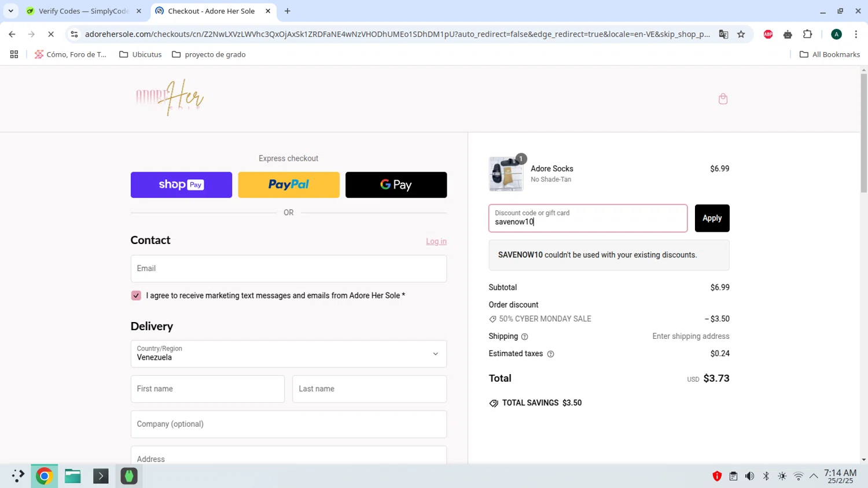Click the page vertical scrollbar
The height and width of the screenshot is (488, 868).
point(864,133)
